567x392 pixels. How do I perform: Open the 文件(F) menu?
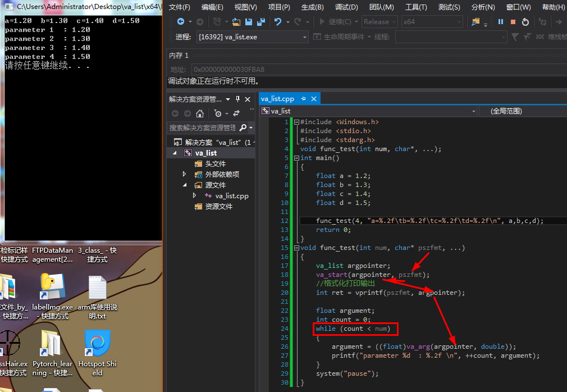click(180, 7)
